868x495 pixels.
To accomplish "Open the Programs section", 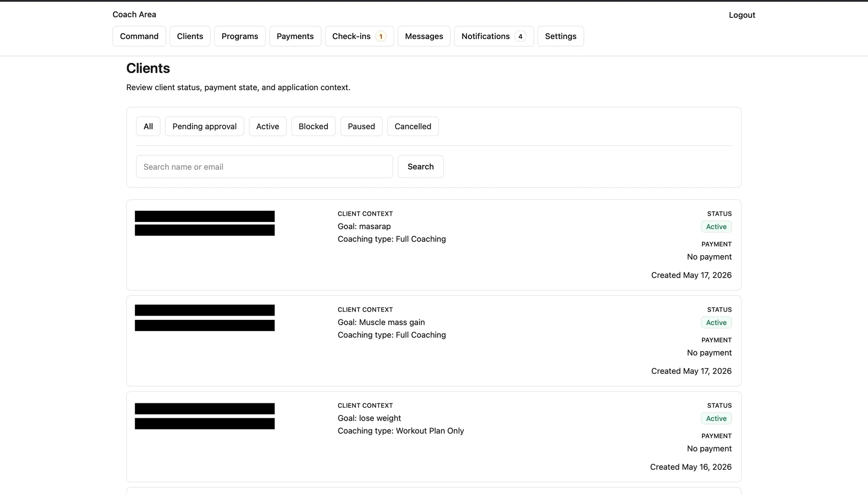I will (240, 36).
